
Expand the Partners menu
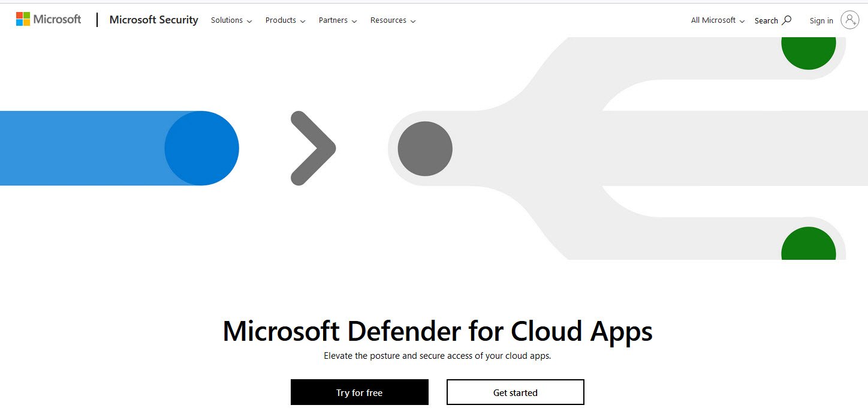pyautogui.click(x=337, y=20)
